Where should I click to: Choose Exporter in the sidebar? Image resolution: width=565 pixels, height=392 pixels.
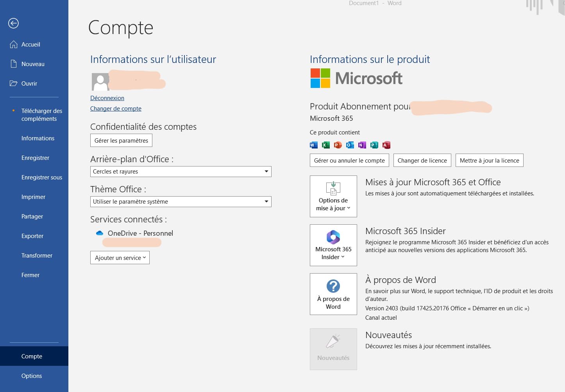[x=34, y=236]
